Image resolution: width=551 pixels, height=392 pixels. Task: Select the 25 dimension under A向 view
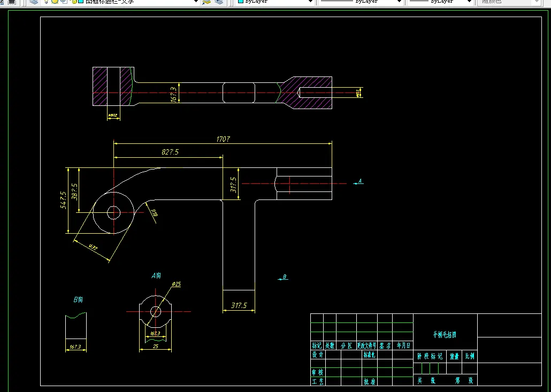pyautogui.click(x=156, y=346)
